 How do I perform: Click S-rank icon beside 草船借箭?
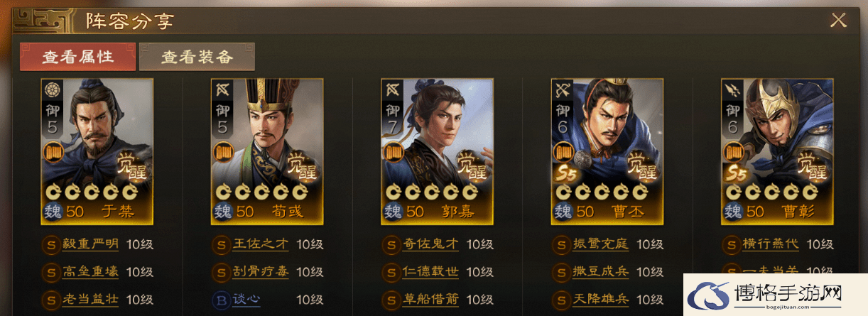click(x=391, y=300)
